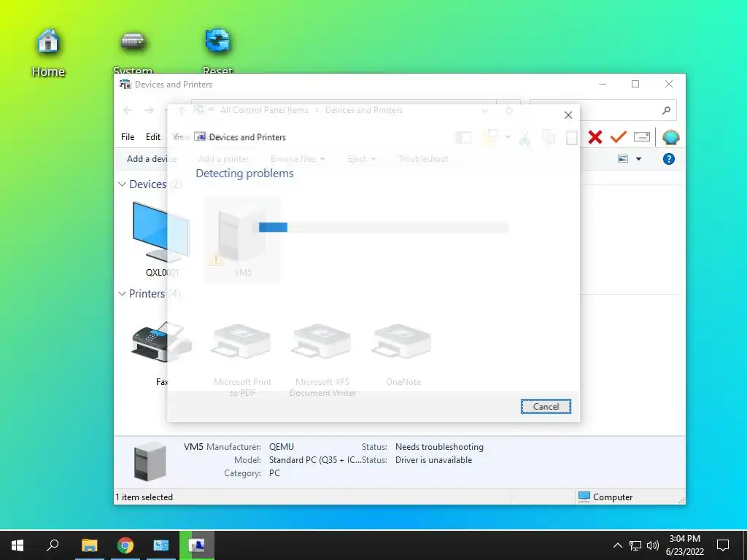Click the orange checkmark toolbar icon

pos(618,137)
